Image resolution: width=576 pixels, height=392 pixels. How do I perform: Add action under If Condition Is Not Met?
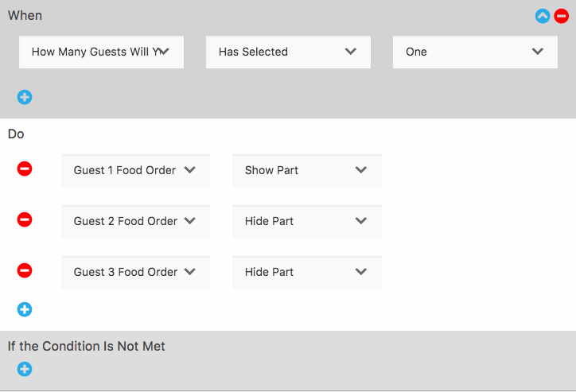[25, 369]
